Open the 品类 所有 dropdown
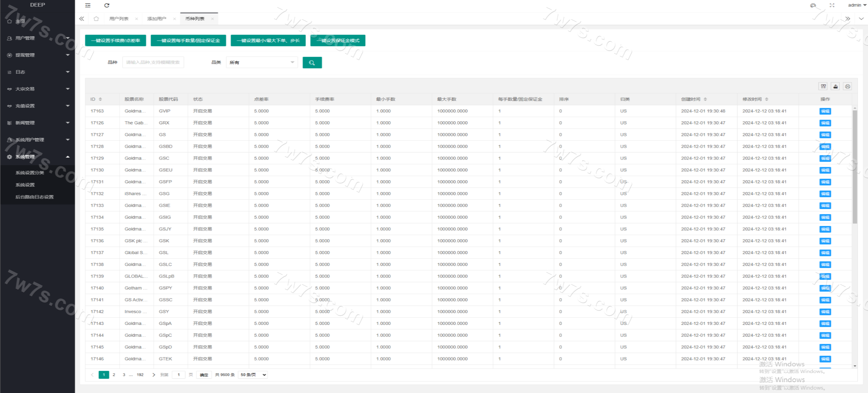868x393 pixels. pyautogui.click(x=262, y=62)
